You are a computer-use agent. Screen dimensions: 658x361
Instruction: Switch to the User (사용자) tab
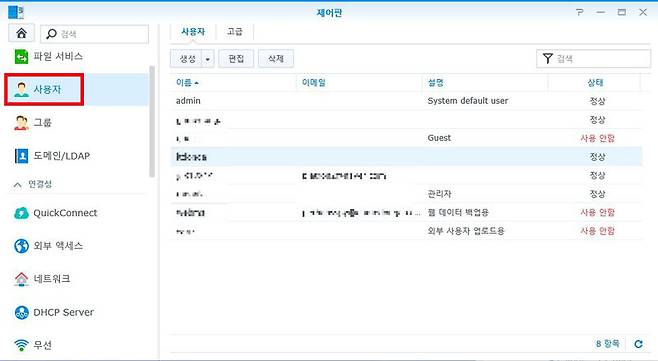(193, 31)
